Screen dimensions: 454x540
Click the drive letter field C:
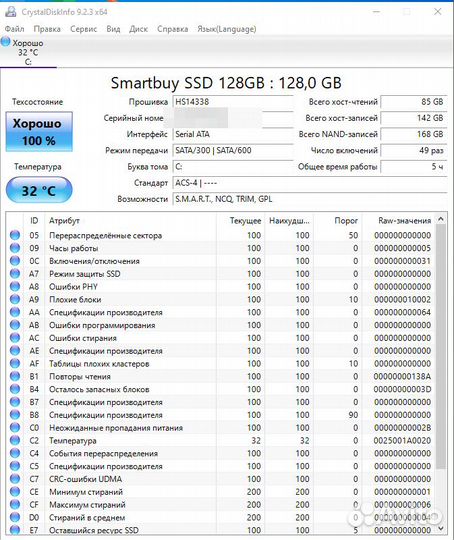pyautogui.click(x=233, y=167)
